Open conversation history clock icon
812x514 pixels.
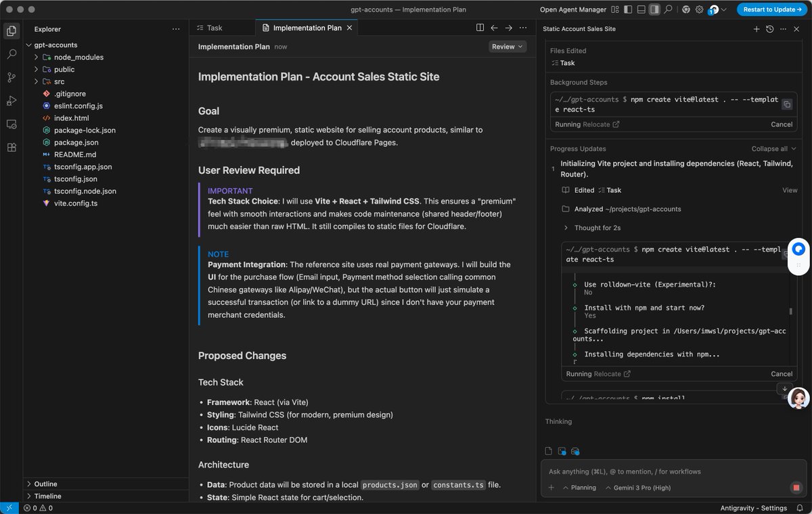pyautogui.click(x=769, y=29)
